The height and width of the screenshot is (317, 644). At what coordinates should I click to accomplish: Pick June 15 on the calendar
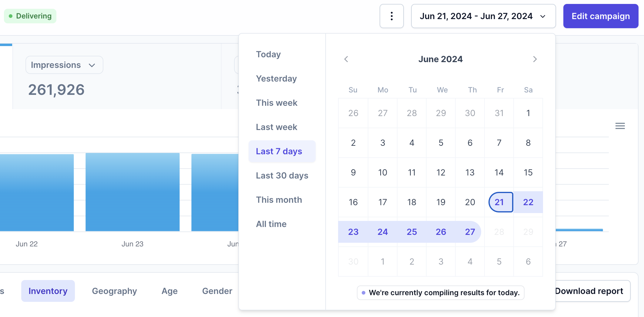tap(528, 172)
